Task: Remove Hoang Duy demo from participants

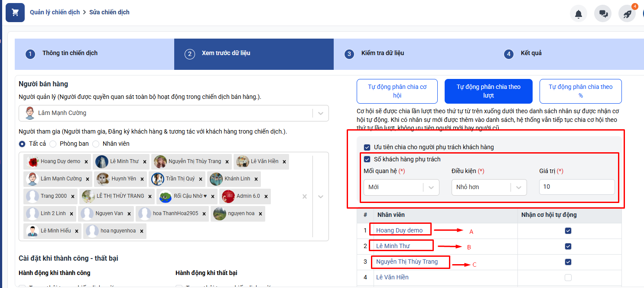Action: [x=86, y=162]
